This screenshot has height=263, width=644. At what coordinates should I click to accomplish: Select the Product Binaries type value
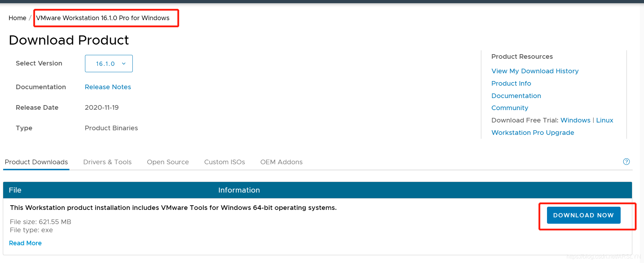pos(111,128)
